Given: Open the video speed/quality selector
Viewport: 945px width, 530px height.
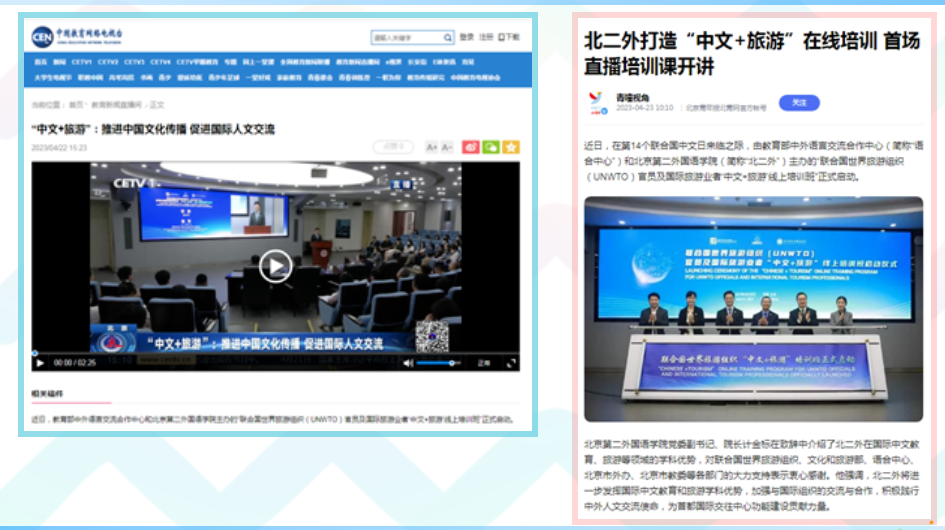Looking at the screenshot, I should 485,363.
